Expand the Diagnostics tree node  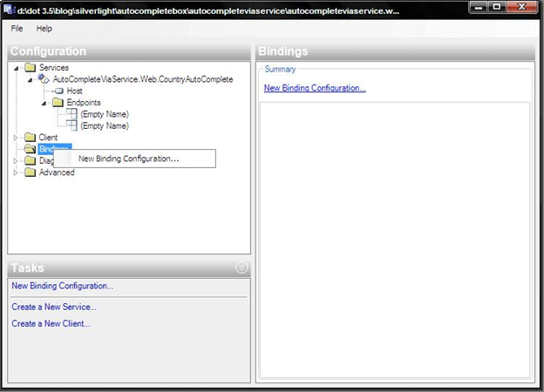pos(16,161)
